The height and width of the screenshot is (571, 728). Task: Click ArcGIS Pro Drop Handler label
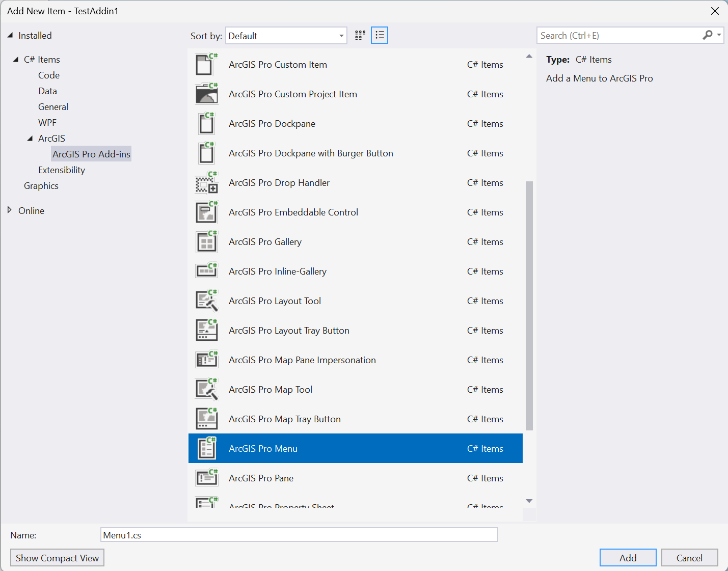pos(279,182)
